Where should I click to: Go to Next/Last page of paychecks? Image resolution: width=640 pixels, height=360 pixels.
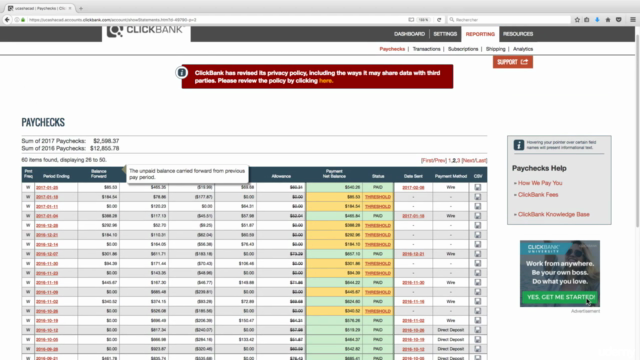[x=474, y=160]
